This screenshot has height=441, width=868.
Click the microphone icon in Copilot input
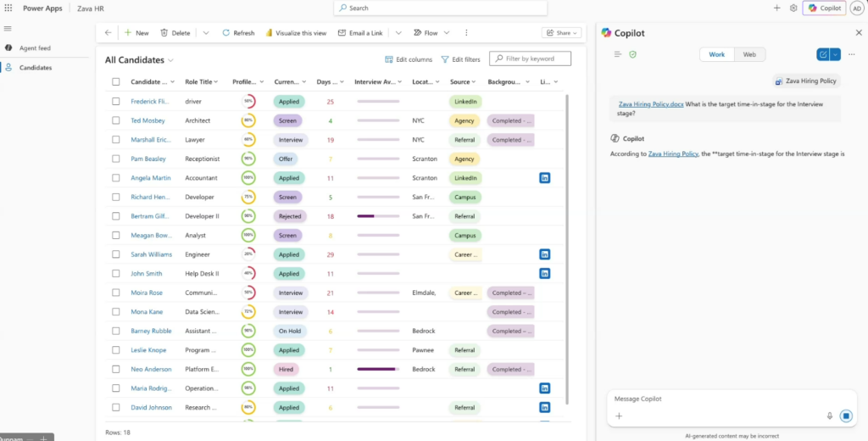click(x=829, y=416)
